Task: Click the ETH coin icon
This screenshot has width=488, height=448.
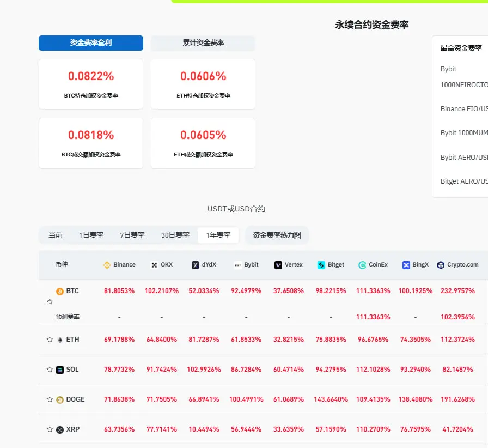Action: click(x=60, y=340)
